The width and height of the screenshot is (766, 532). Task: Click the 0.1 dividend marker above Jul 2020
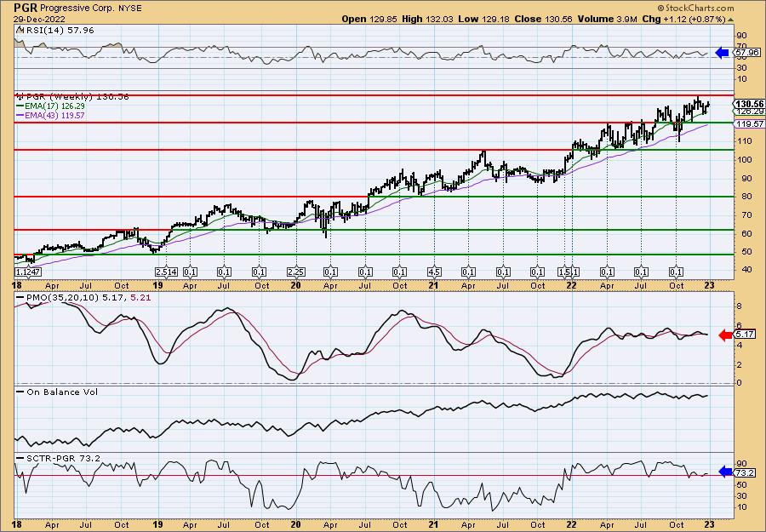point(365,272)
